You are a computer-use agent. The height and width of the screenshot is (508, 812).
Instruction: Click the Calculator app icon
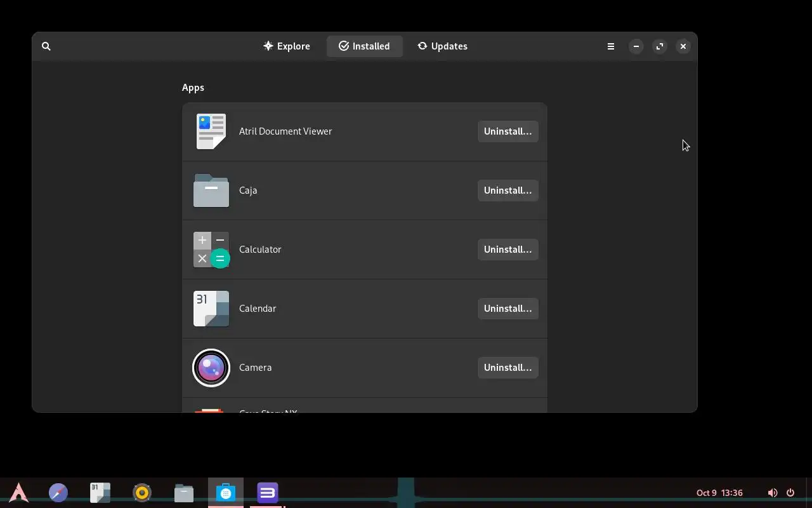(x=211, y=250)
